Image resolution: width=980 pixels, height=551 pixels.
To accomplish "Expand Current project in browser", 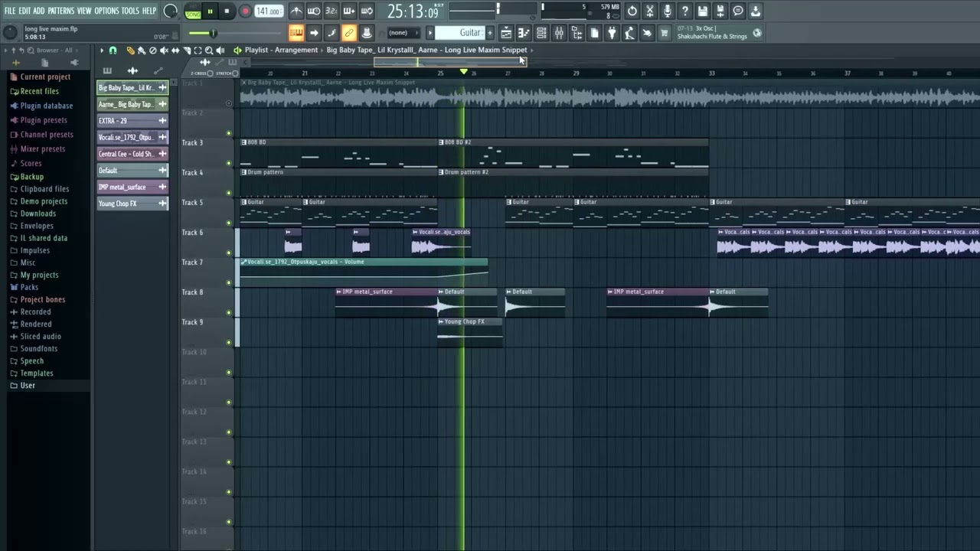I will tap(45, 77).
